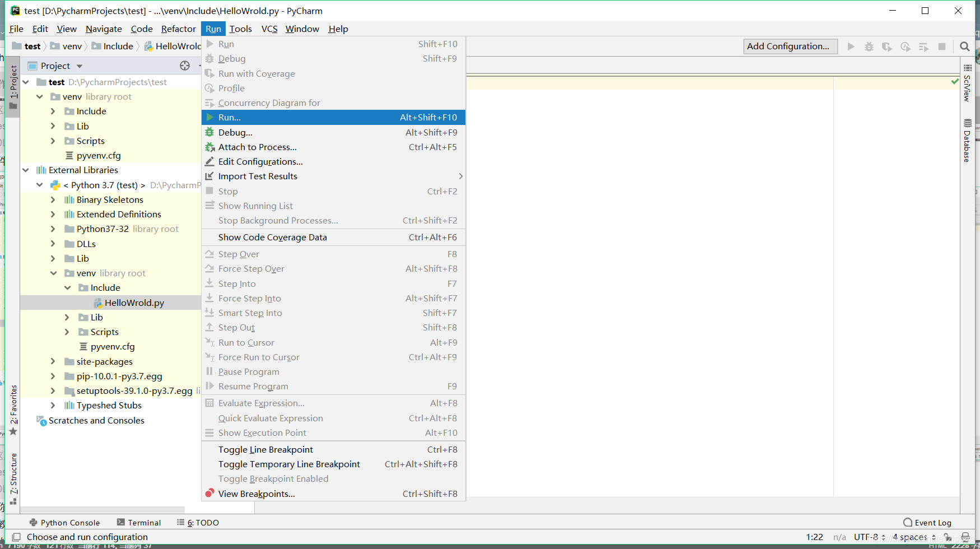980x549 pixels.
Task: Click the 1:22 caret position indicator
Action: (814, 537)
